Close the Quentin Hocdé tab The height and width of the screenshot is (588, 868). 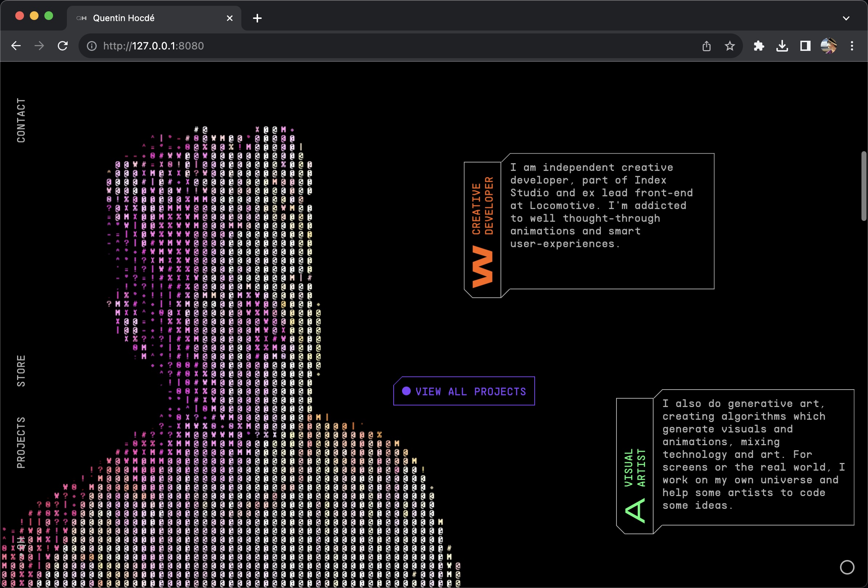tap(230, 18)
